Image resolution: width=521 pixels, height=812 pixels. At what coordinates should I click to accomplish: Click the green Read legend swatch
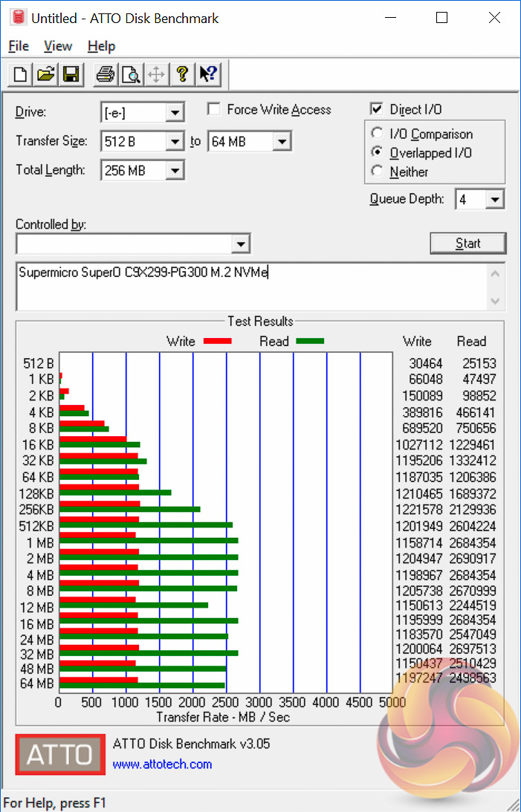[310, 341]
